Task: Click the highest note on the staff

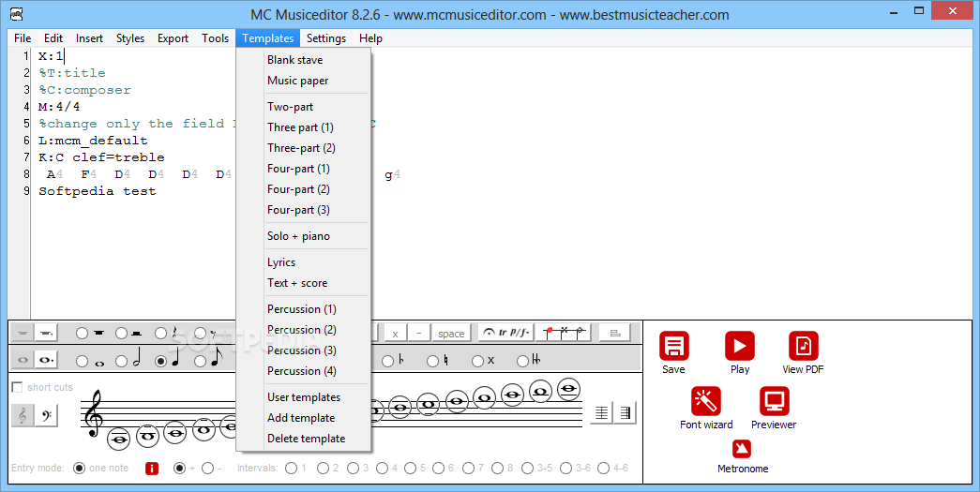Action: point(568,389)
